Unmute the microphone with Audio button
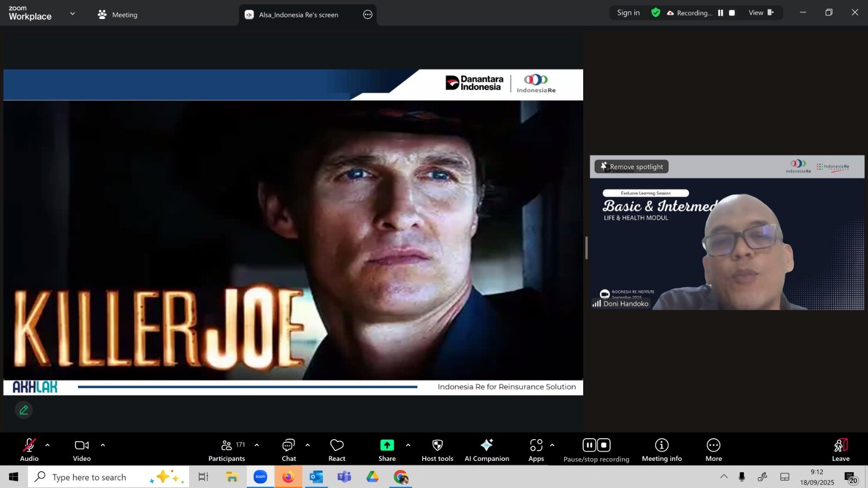Image resolution: width=868 pixels, height=488 pixels. (29, 450)
